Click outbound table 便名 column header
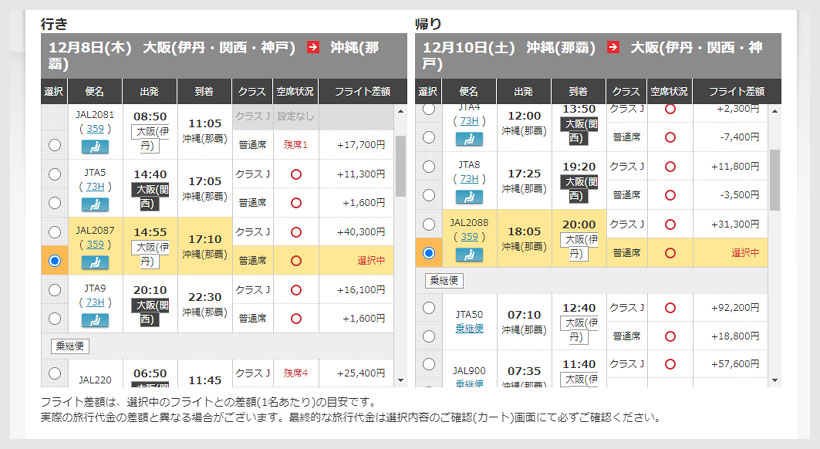The image size is (820, 449). (95, 91)
